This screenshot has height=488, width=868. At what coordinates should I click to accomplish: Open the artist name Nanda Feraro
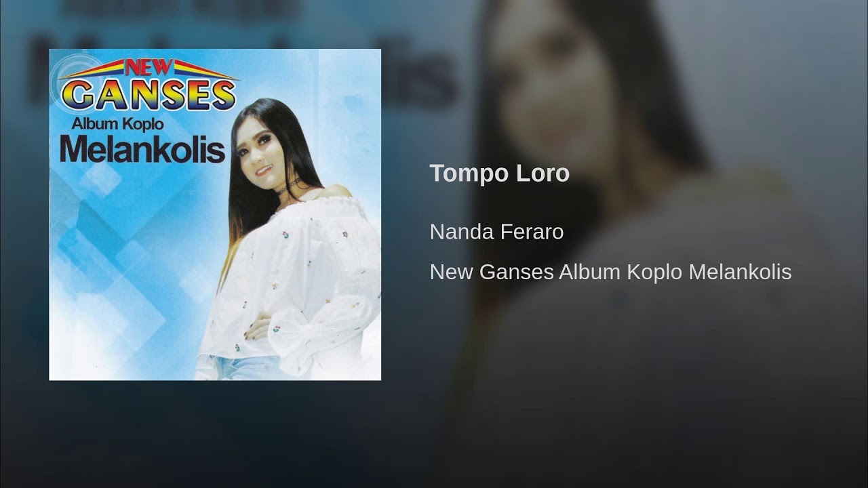click(496, 232)
